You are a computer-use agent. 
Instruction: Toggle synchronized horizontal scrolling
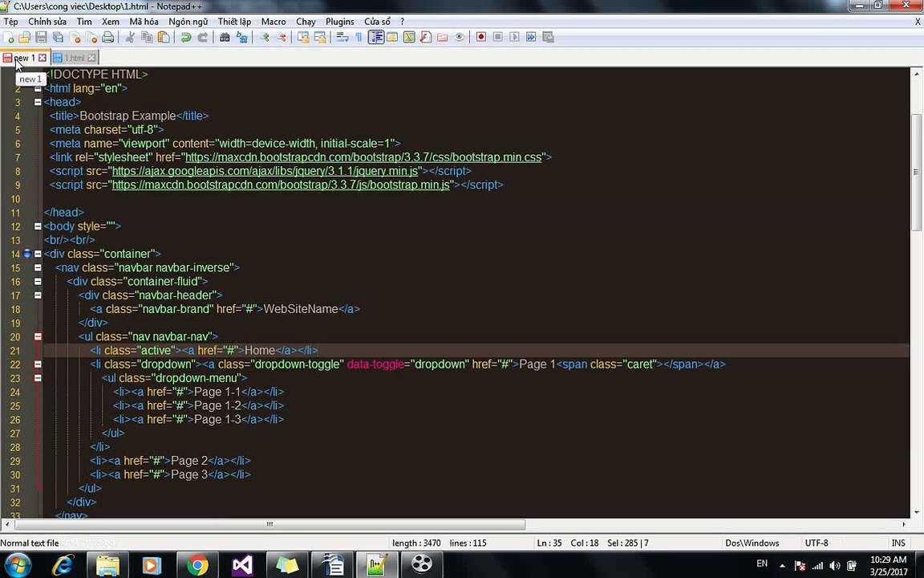(x=320, y=37)
